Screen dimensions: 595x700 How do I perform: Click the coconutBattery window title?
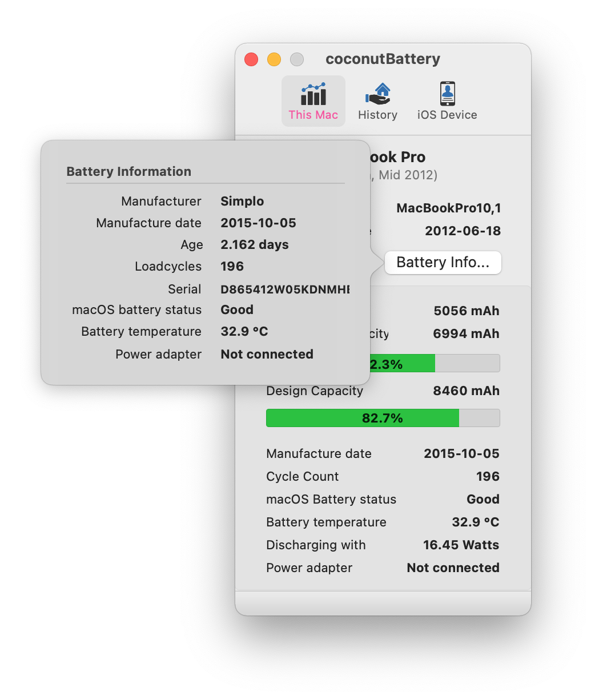click(383, 59)
